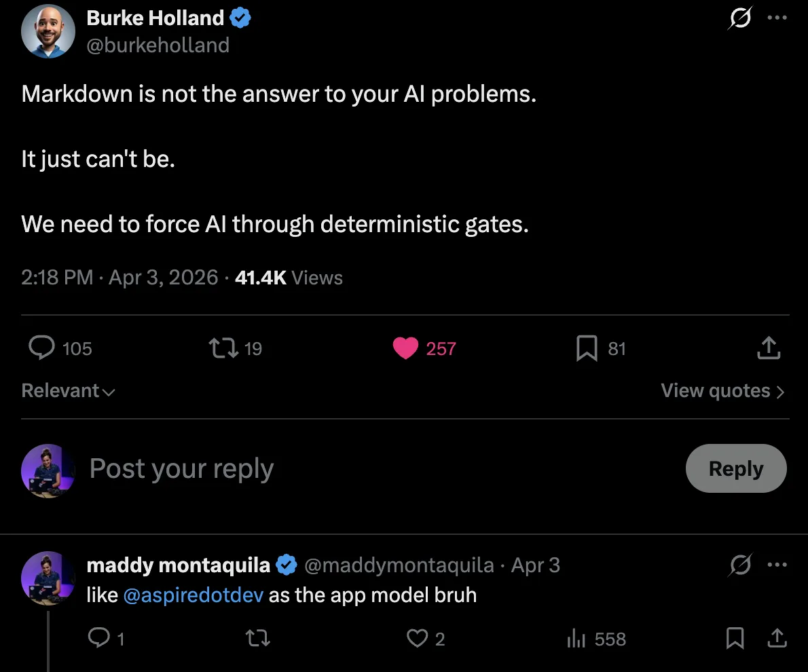
Task: Bookmark maddy montaquila's reply
Action: coord(735,639)
